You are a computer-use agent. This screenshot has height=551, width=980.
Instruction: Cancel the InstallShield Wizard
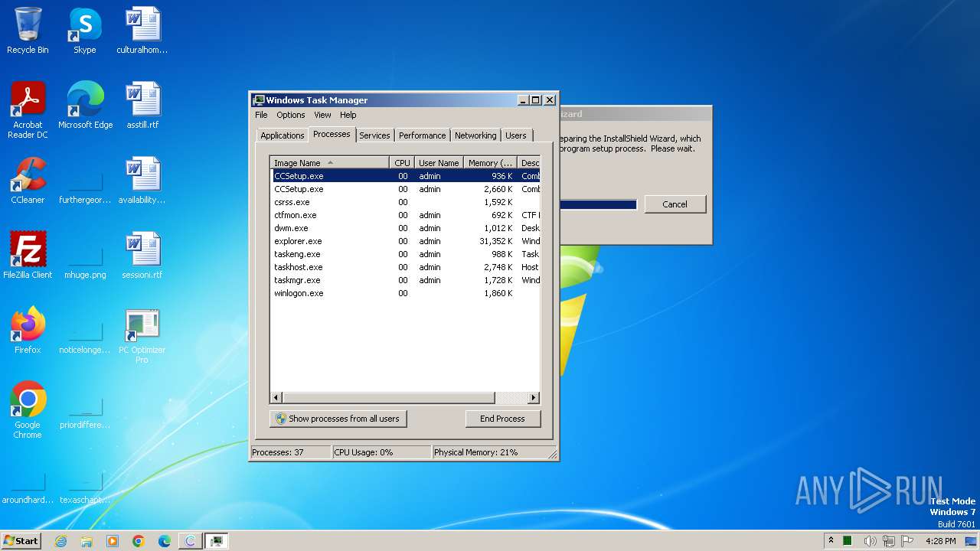point(675,204)
